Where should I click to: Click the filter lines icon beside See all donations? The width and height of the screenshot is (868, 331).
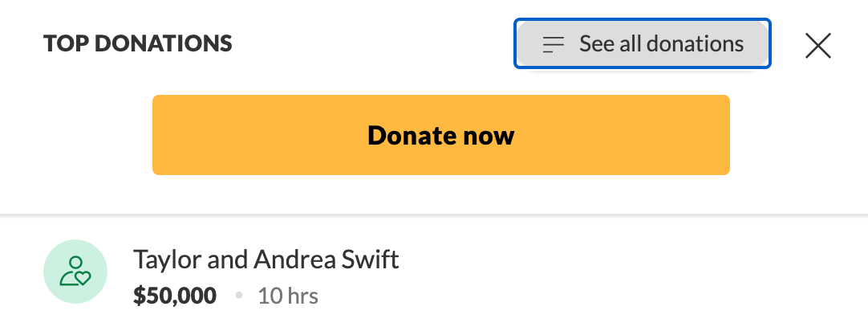[x=554, y=44]
